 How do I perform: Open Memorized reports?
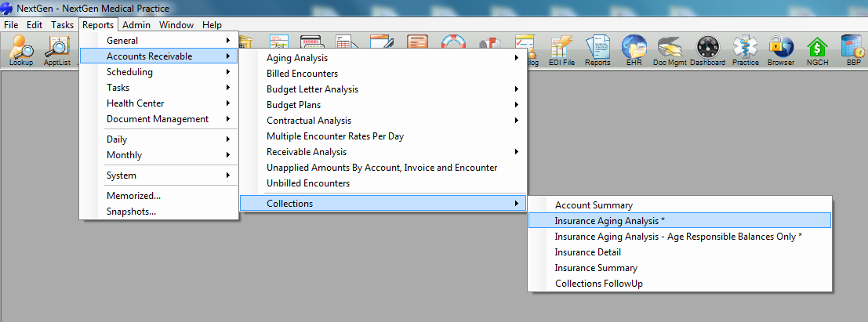[159, 196]
